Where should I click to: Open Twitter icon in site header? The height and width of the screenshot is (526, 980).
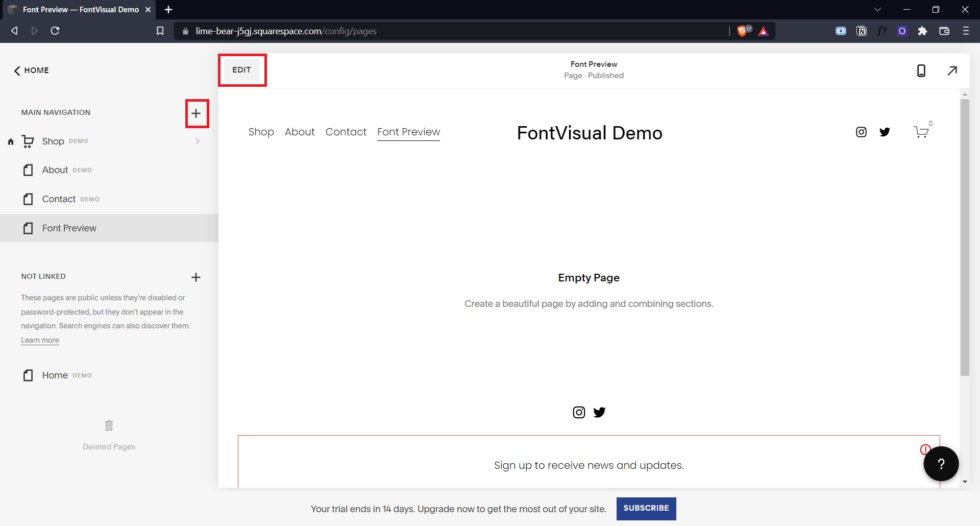click(885, 132)
